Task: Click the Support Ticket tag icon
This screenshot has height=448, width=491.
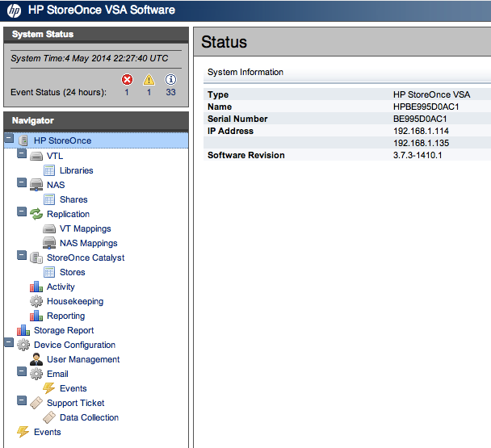Action: click(36, 403)
